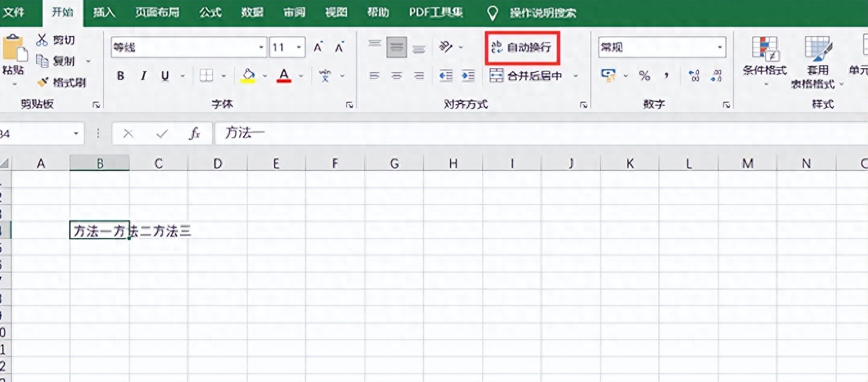
Task: Increase font size with large A
Action: (x=318, y=47)
